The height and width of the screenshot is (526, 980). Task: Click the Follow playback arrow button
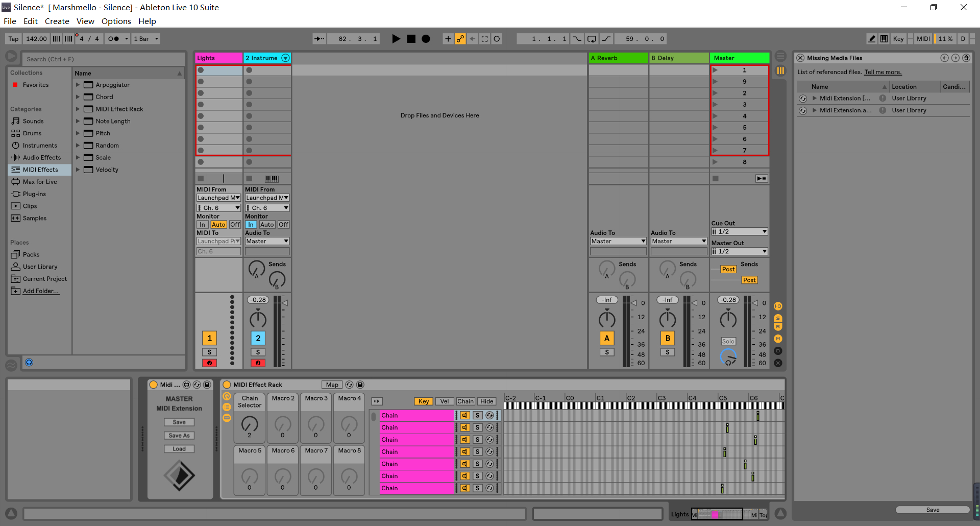319,39
